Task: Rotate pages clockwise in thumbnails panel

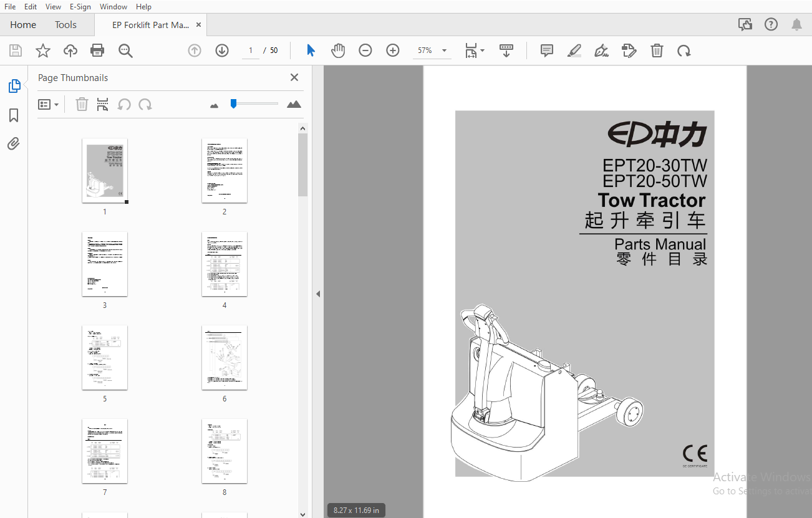Action: pos(145,104)
